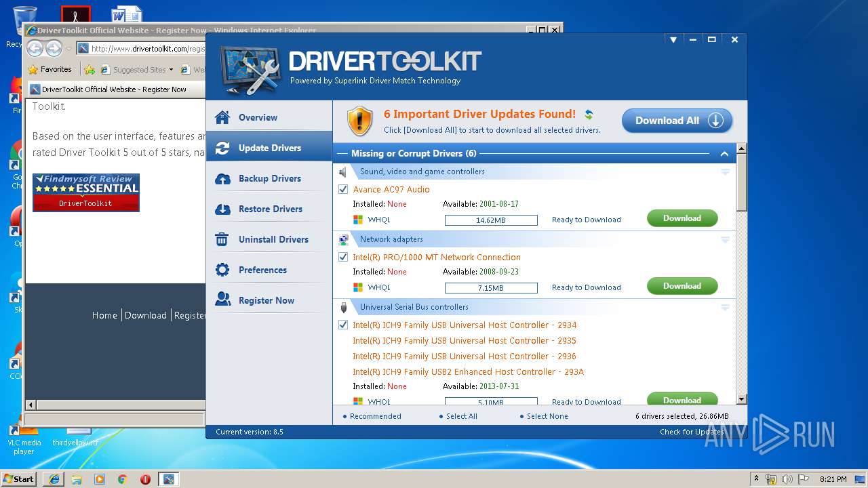Click Forward button in Internet Explorer
868x488 pixels.
(x=54, y=48)
